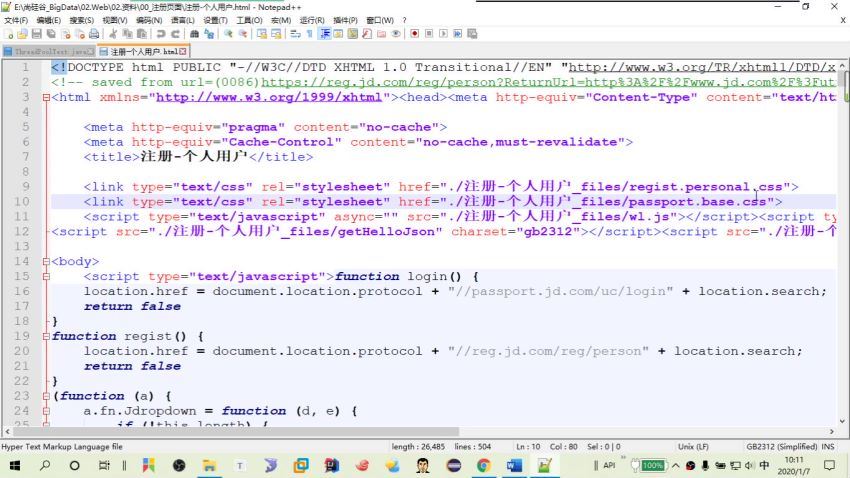This screenshot has width=850, height=478.
Task: Open the 搜索(S) menu
Action: point(81,20)
